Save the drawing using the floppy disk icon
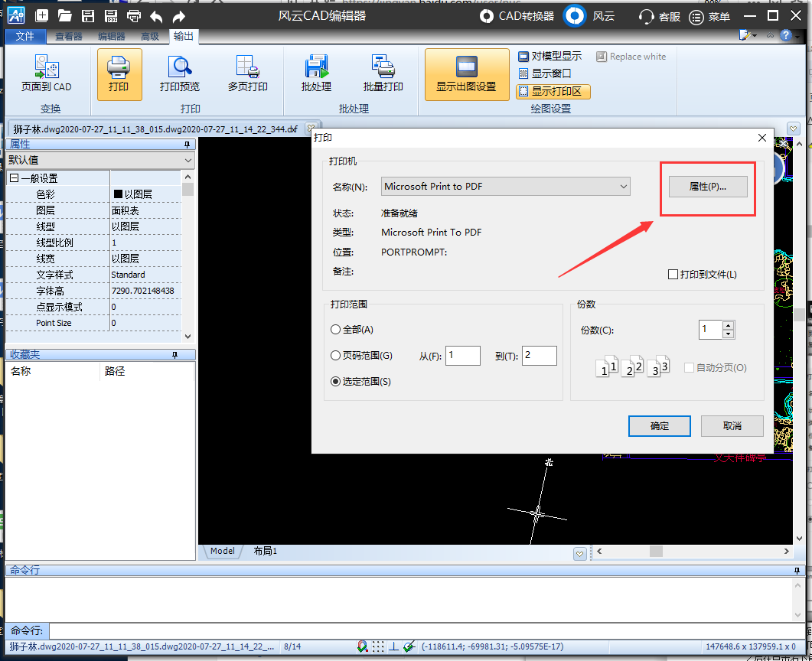 click(x=88, y=15)
